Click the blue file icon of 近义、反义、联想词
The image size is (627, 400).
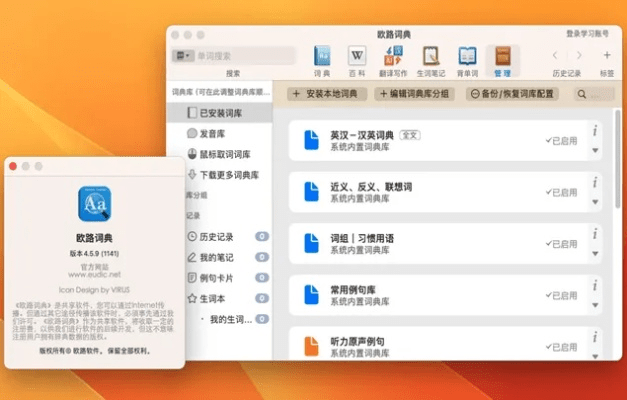[x=312, y=192]
